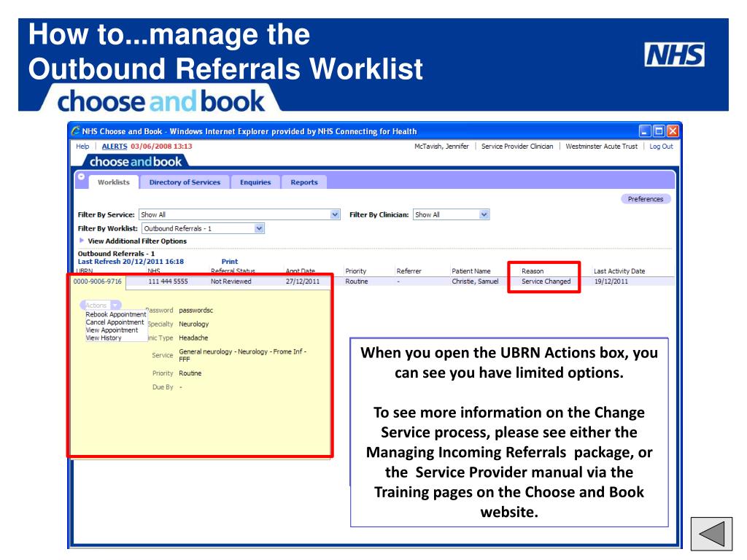Click the Service Changed reason cell
The image size is (747, 560).
pos(546,281)
